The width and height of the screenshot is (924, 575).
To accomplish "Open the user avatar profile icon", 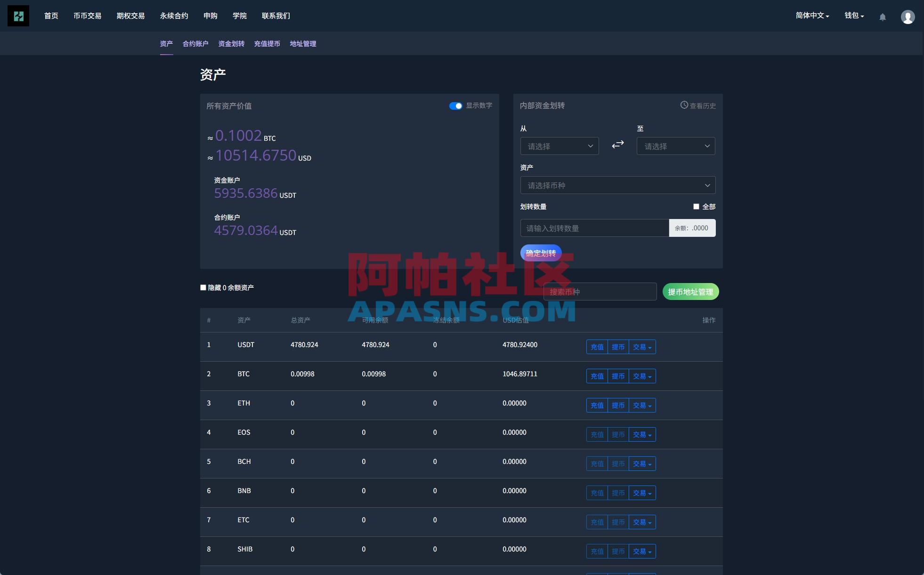I will (x=908, y=16).
